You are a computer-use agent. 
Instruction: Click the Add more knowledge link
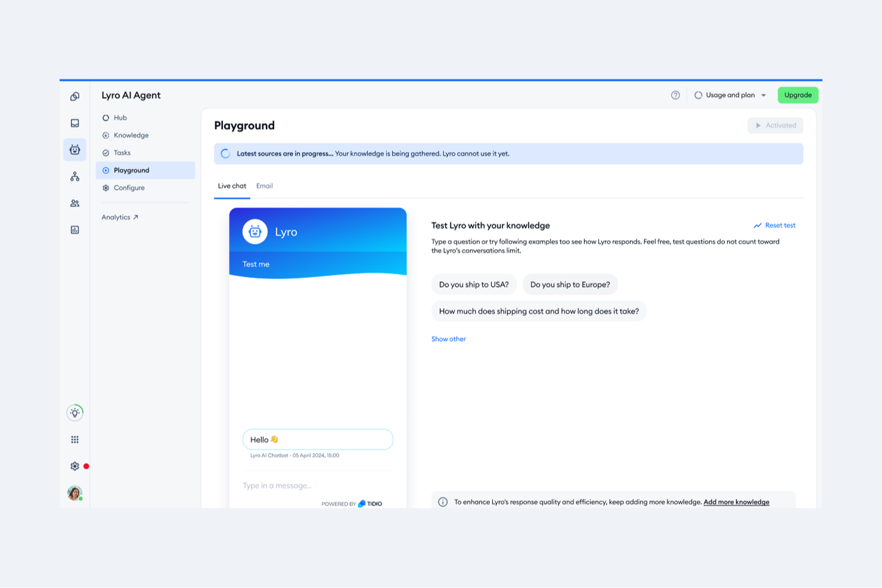(x=737, y=502)
